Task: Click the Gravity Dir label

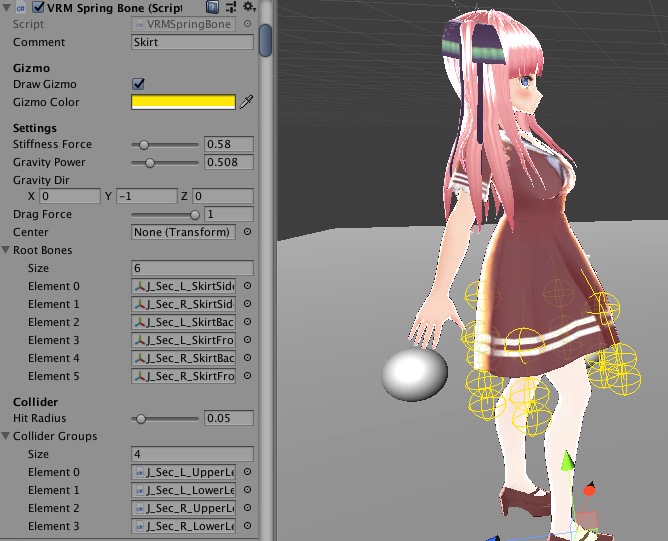Action: (x=41, y=180)
